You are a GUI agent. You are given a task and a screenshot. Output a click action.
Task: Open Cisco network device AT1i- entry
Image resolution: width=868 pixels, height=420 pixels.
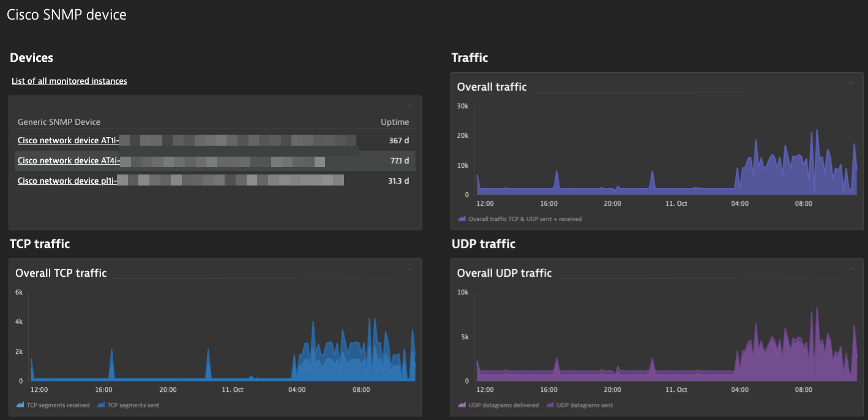(68, 140)
